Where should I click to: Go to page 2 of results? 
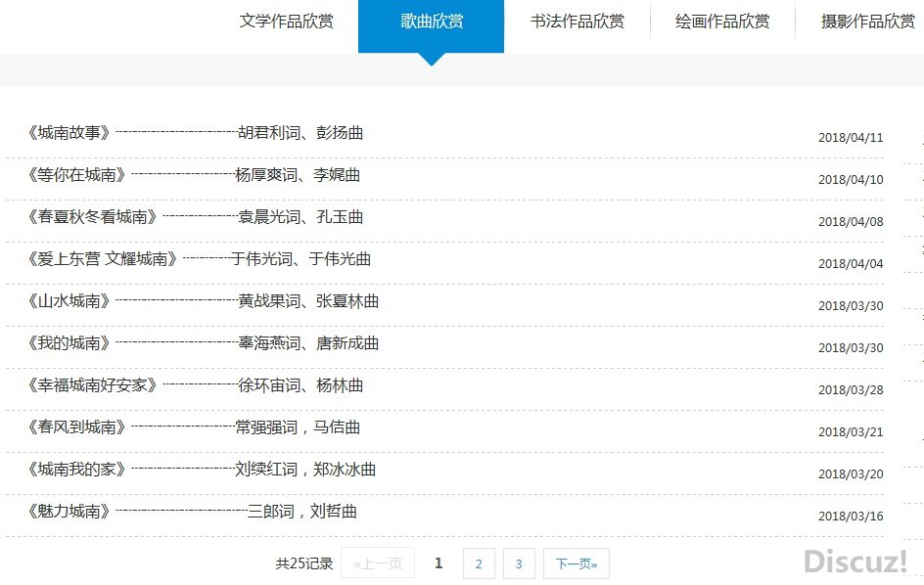point(479,563)
